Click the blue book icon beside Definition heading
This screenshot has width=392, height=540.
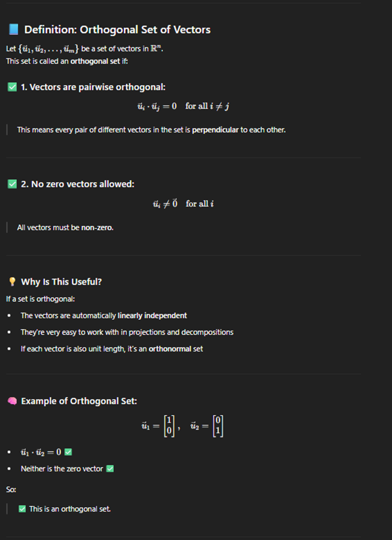click(x=14, y=30)
